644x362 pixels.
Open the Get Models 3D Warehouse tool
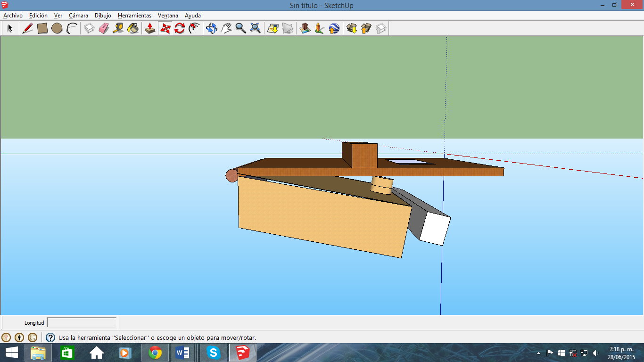[x=351, y=28]
